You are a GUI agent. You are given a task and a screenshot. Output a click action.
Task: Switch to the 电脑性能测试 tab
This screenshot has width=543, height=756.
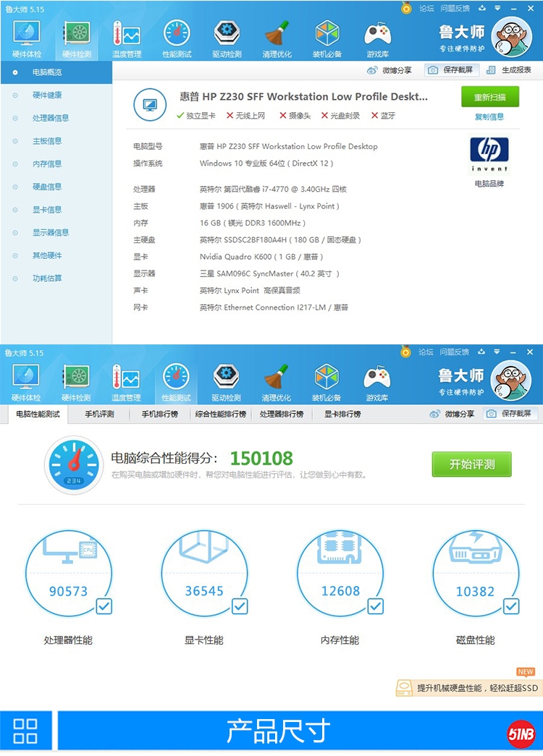38,414
